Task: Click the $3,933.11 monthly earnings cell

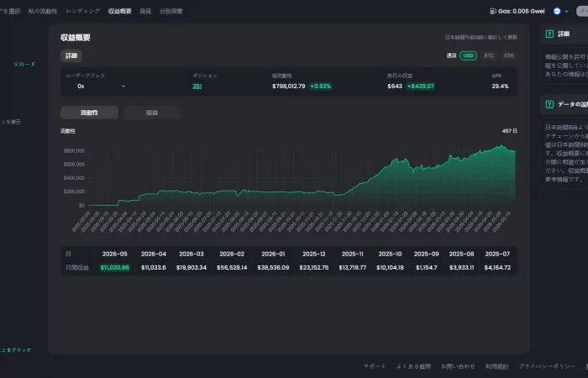Action: 462,267
